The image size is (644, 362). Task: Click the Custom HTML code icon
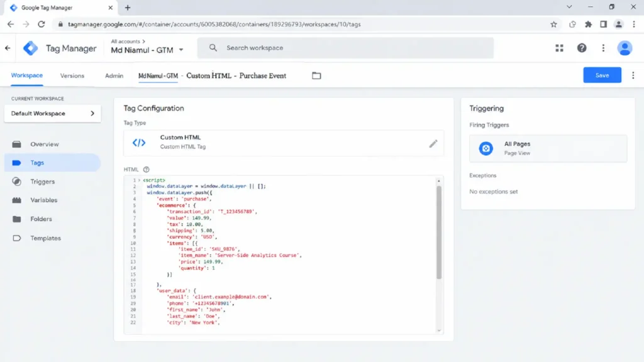[139, 143]
